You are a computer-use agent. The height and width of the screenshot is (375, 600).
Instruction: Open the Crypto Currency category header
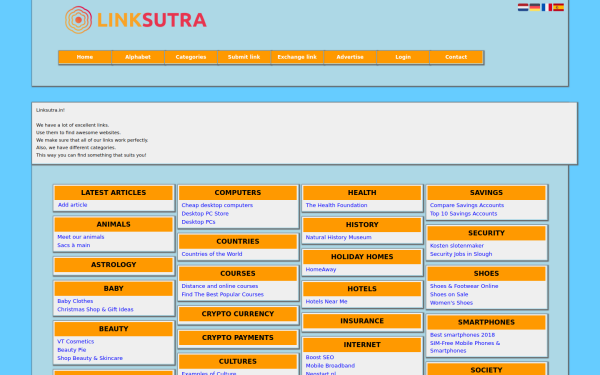(238, 314)
